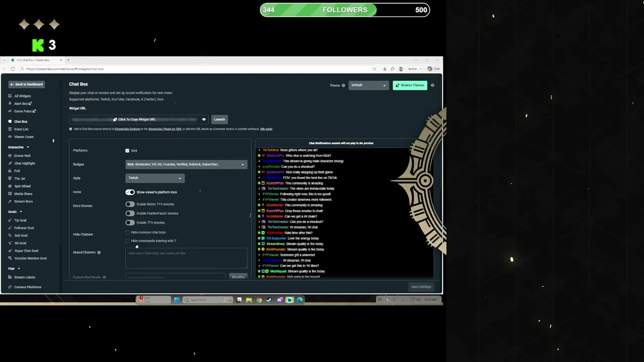Open the Style dropdown set to Twitch
The width and height of the screenshot is (644, 362).
click(x=155, y=178)
